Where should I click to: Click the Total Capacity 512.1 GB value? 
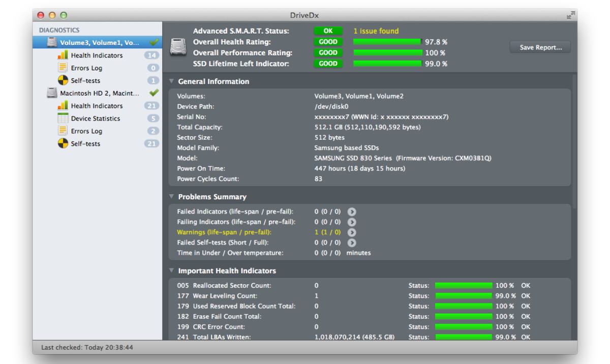(x=368, y=127)
